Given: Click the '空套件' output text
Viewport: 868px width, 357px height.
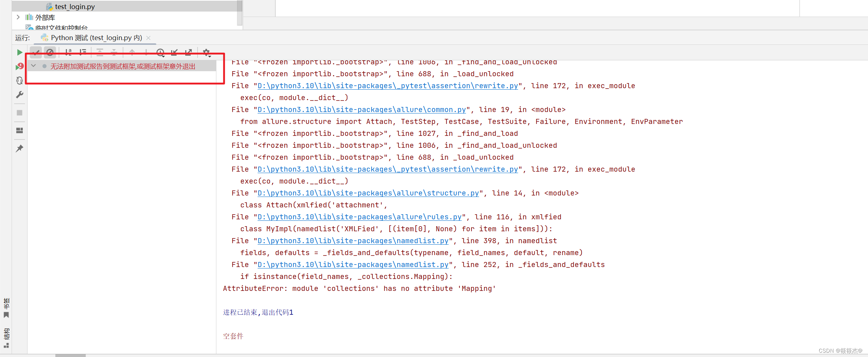Looking at the screenshot, I should [x=233, y=336].
